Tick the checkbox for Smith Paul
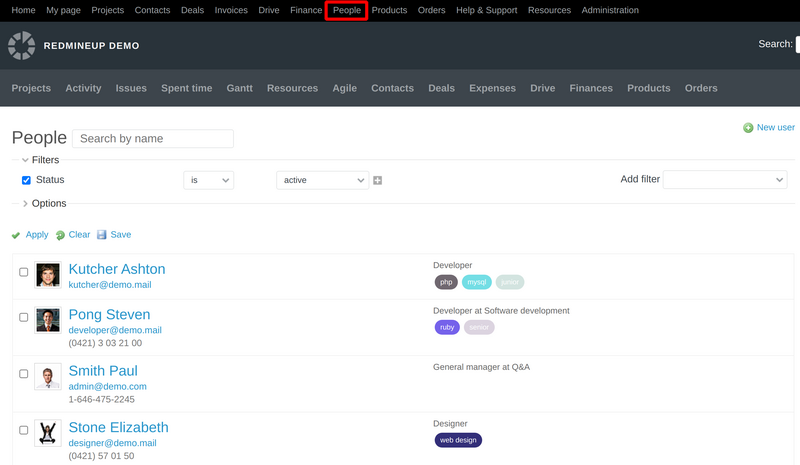This screenshot has width=800, height=465. tap(24, 374)
